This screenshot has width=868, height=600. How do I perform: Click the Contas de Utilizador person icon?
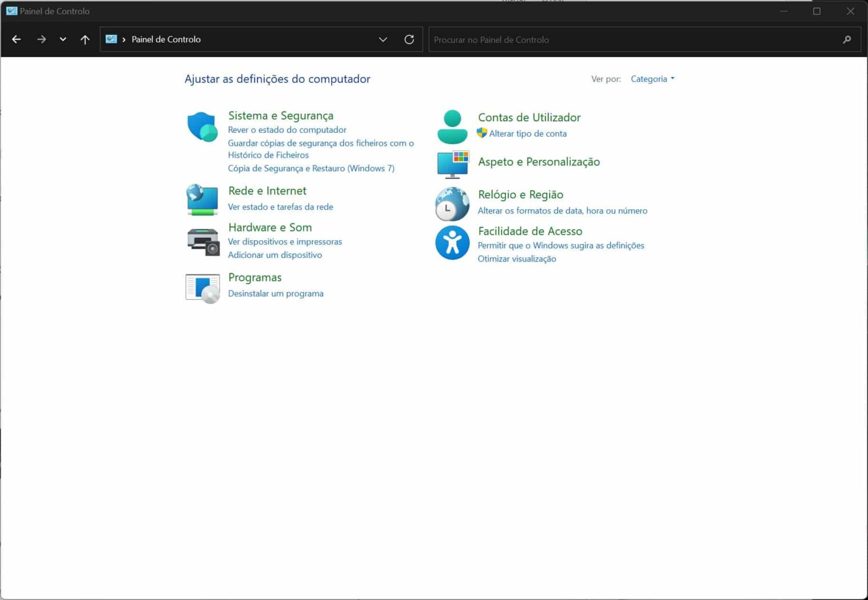point(452,127)
